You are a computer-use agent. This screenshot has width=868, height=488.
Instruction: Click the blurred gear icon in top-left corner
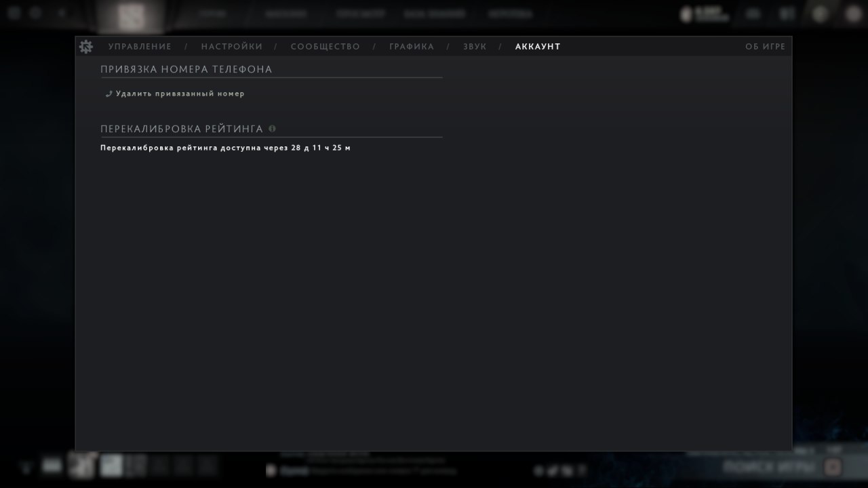(14, 13)
